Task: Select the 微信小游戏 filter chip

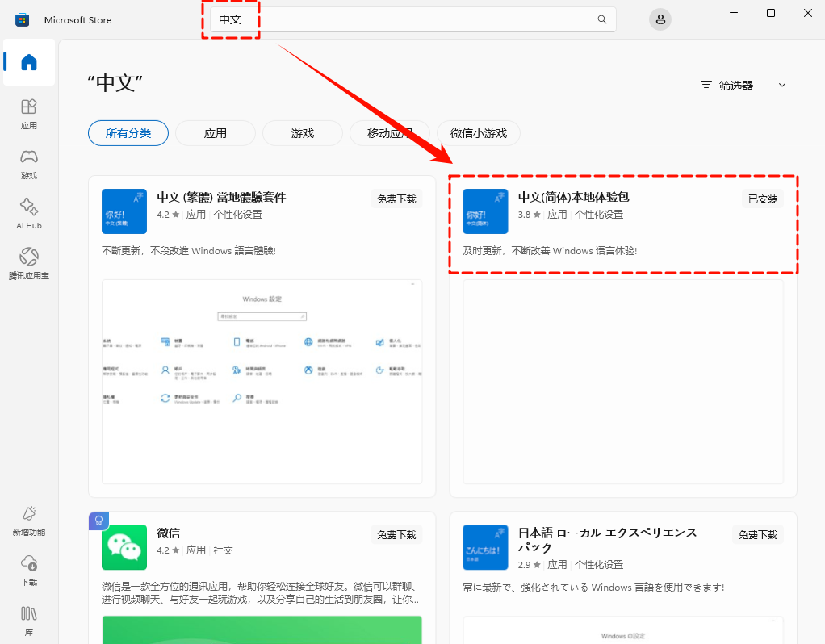Action: [x=478, y=134]
